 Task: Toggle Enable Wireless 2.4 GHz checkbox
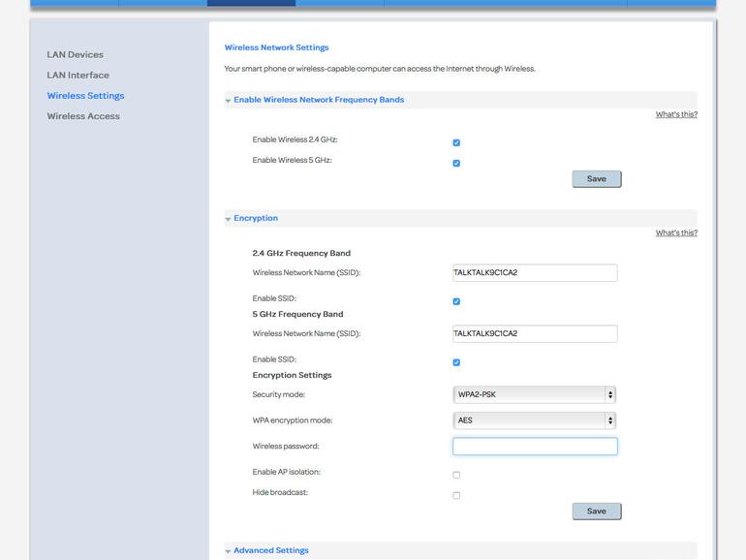456,142
